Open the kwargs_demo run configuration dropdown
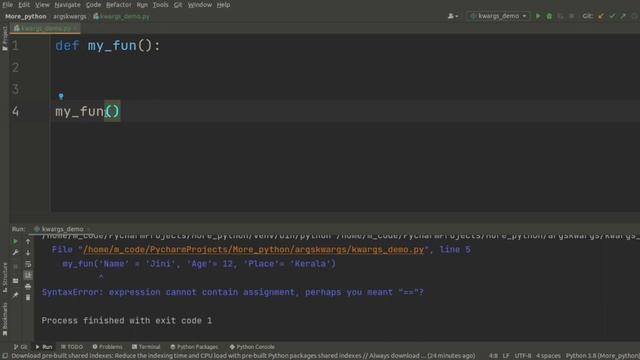The width and height of the screenshot is (640, 360). (498, 16)
